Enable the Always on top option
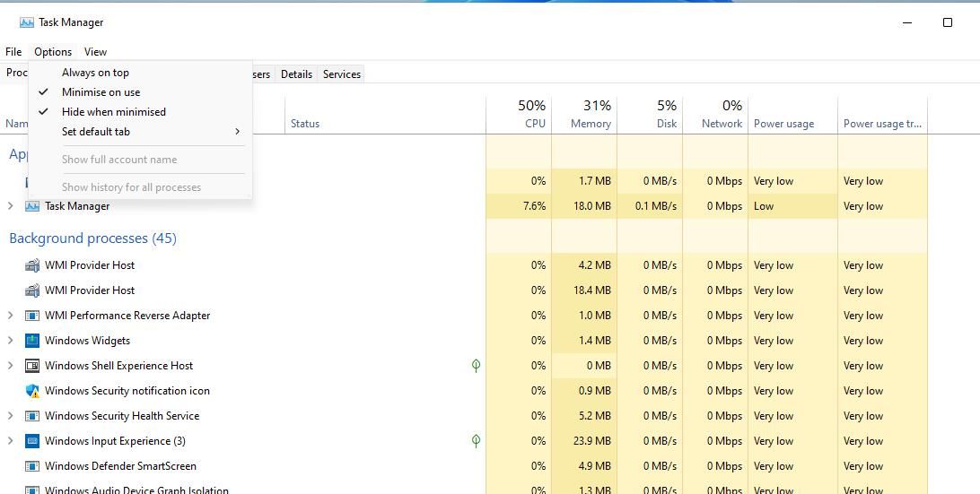 95,73
